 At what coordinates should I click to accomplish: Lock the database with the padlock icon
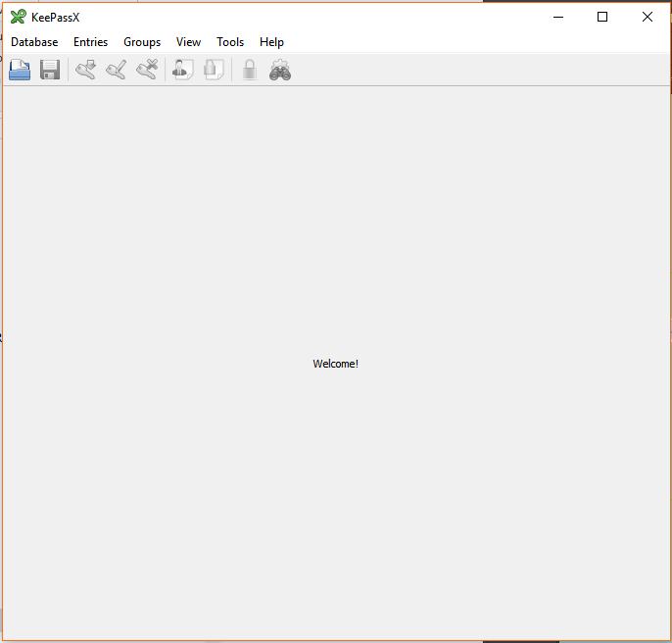point(250,70)
